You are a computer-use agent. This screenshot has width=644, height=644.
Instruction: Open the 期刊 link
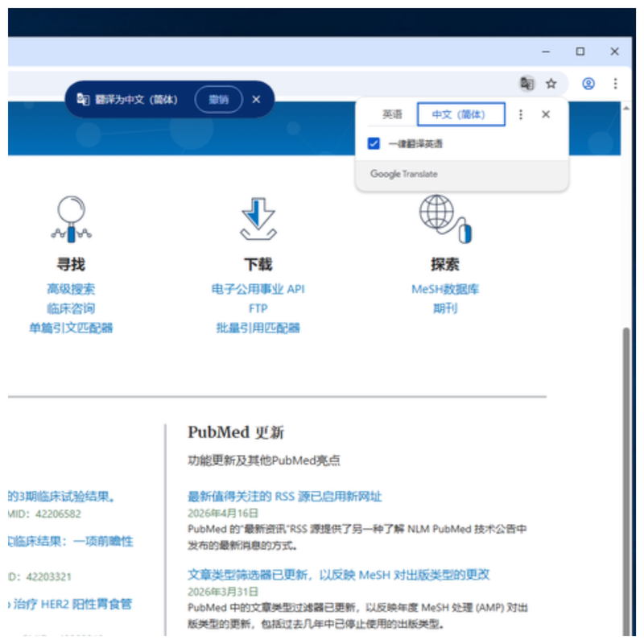[445, 308]
